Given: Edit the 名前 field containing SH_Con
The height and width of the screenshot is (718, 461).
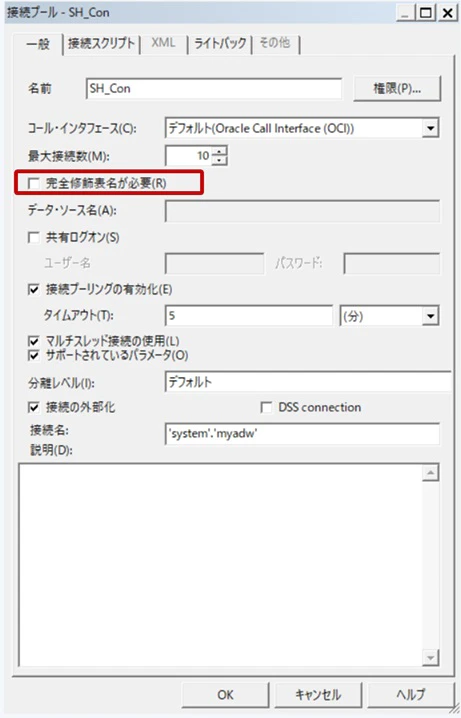Looking at the screenshot, I should pos(214,89).
